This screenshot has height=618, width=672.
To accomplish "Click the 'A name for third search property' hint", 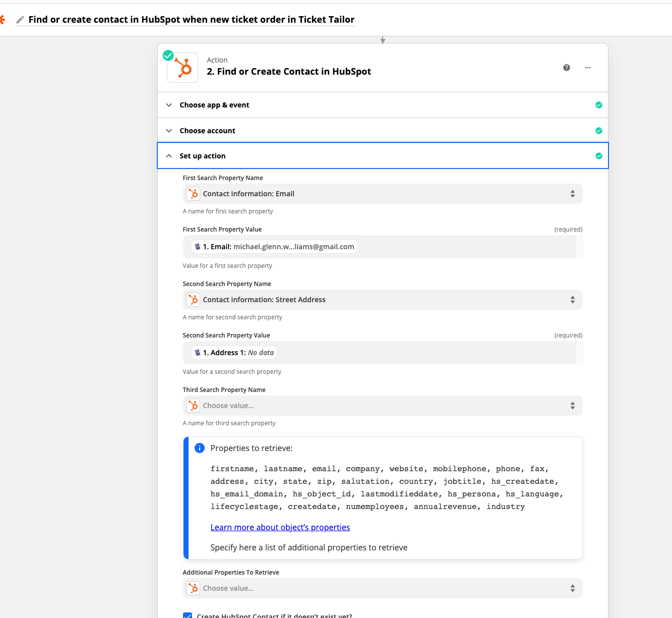I will tap(229, 423).
